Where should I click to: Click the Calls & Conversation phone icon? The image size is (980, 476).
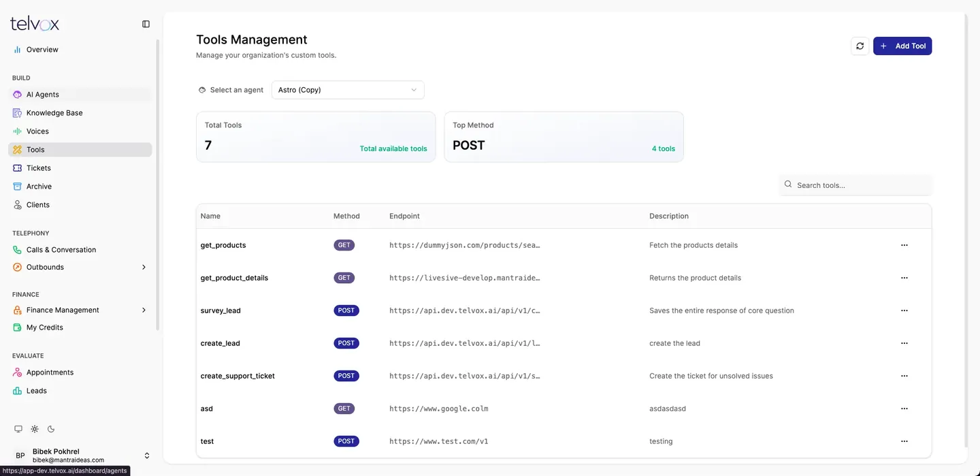(18, 250)
